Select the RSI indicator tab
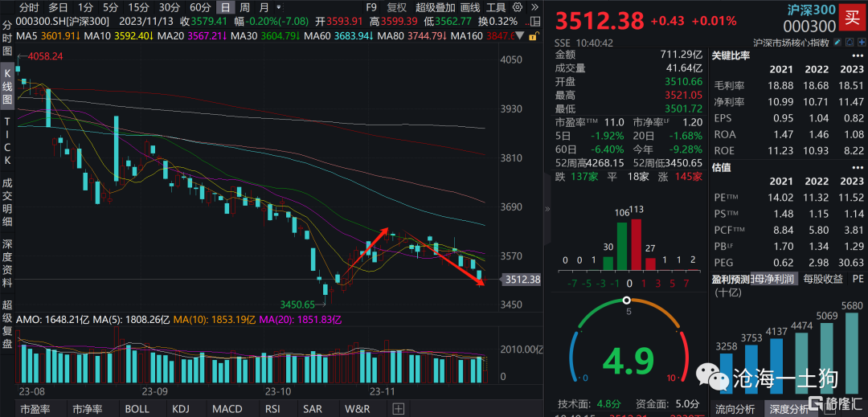 tap(271, 409)
